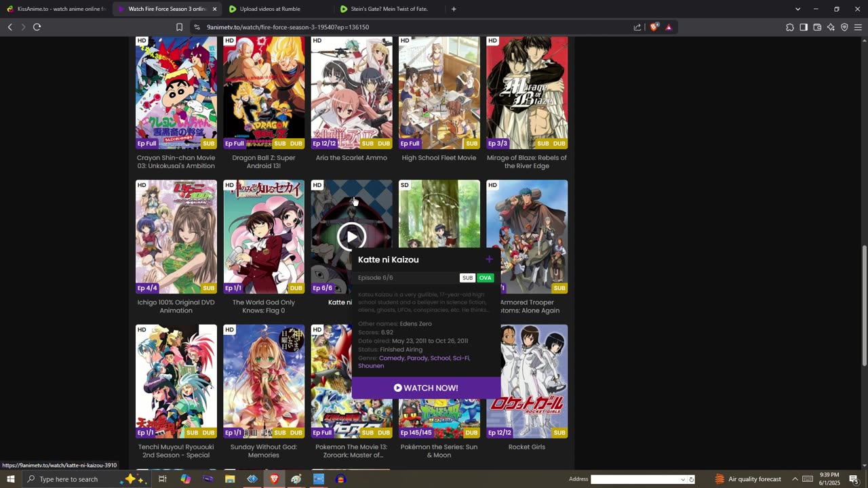View site information icon beside URL
Viewport: 868px width, 488px height.
pyautogui.click(x=197, y=27)
